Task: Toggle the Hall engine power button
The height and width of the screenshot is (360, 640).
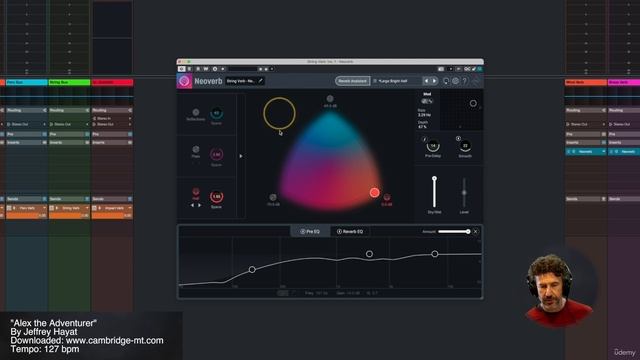Action: (x=196, y=191)
